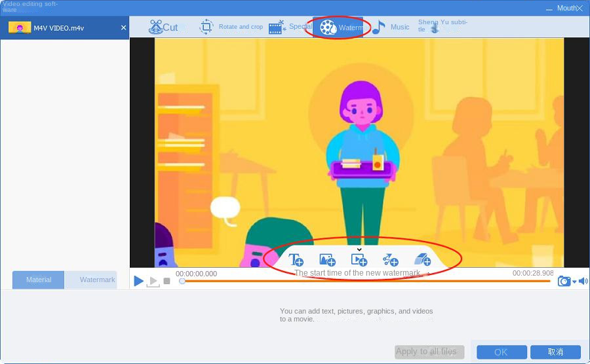Switch to the Material tab

click(39, 280)
